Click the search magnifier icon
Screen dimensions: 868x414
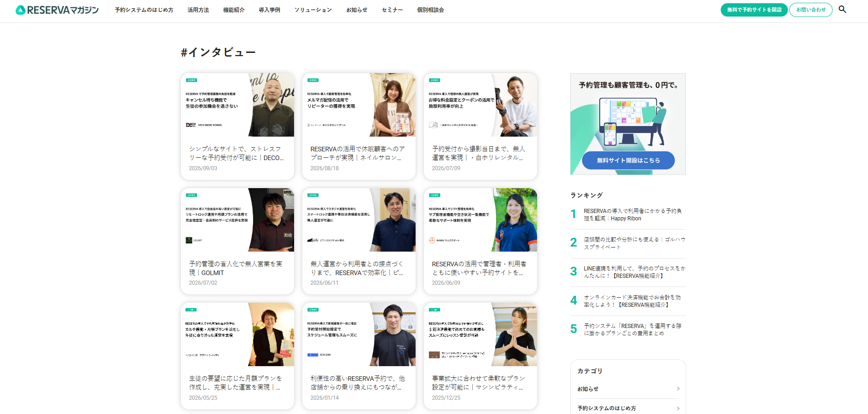click(842, 9)
